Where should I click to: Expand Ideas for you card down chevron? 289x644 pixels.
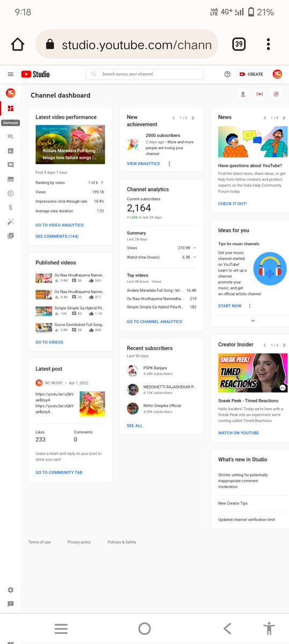(252, 320)
